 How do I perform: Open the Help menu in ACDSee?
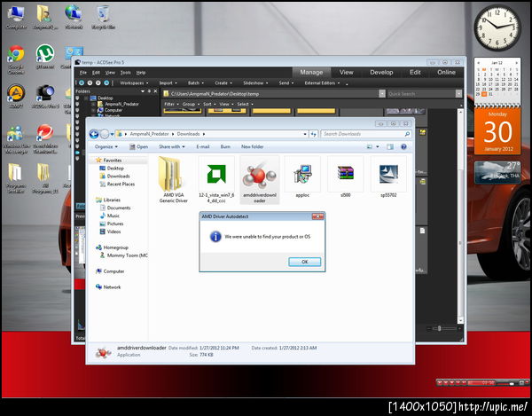click(141, 73)
